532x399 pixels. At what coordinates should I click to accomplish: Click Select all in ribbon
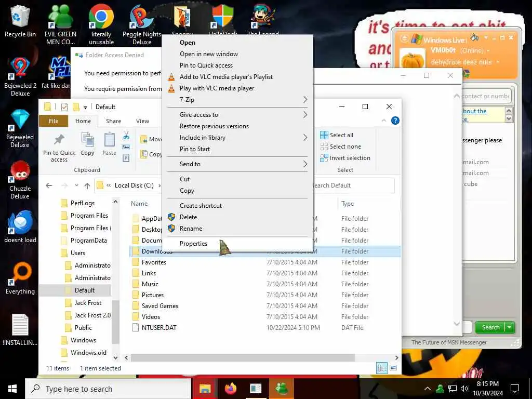click(x=337, y=135)
